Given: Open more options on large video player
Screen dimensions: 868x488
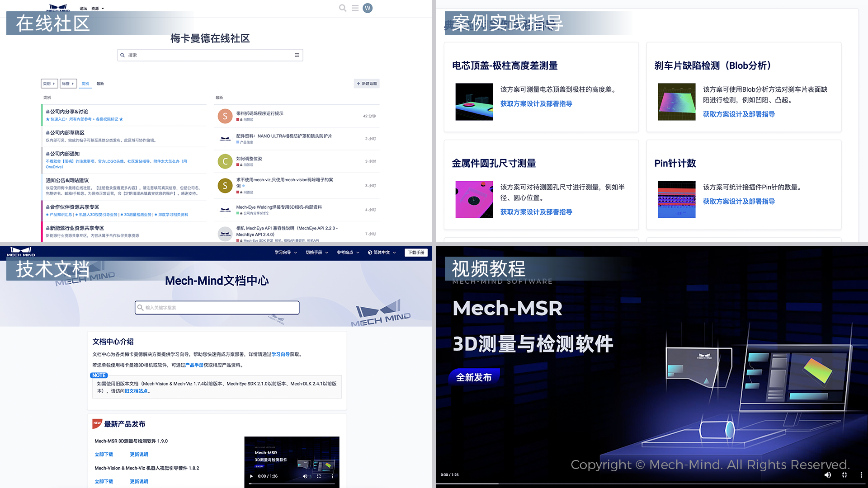Looking at the screenshot, I should pyautogui.click(x=861, y=475).
